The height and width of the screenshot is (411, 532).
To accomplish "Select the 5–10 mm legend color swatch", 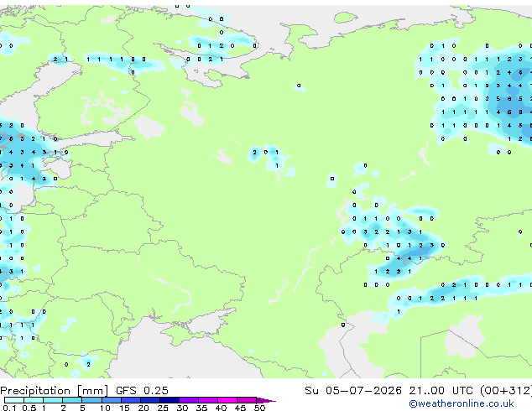I will tap(91, 400).
